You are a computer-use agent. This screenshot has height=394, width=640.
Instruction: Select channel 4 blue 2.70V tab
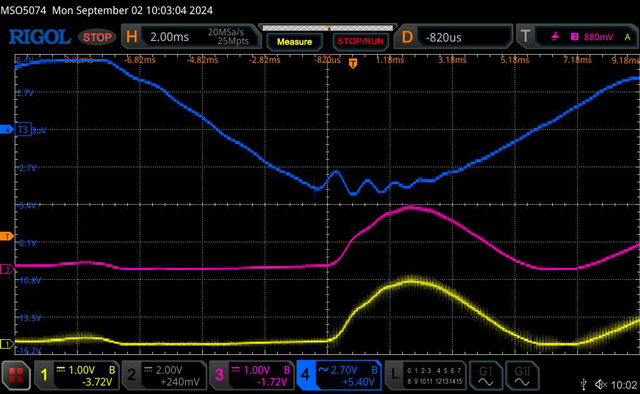coord(339,375)
